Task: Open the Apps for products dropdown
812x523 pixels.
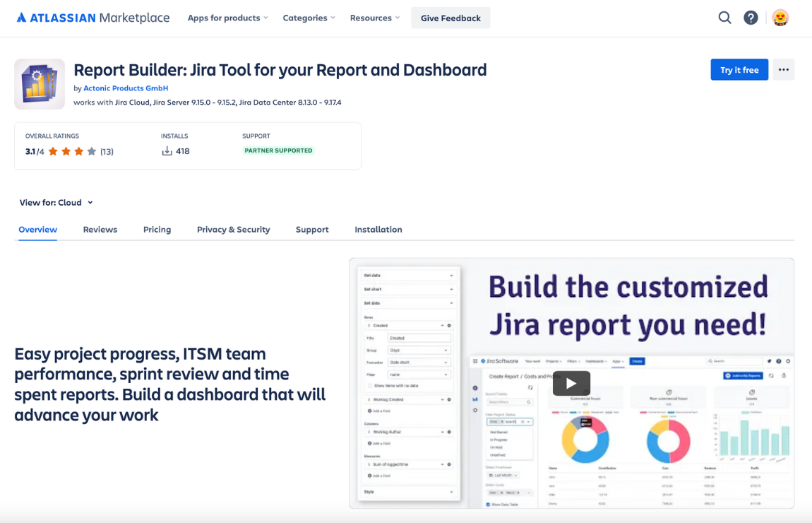Action: point(227,18)
